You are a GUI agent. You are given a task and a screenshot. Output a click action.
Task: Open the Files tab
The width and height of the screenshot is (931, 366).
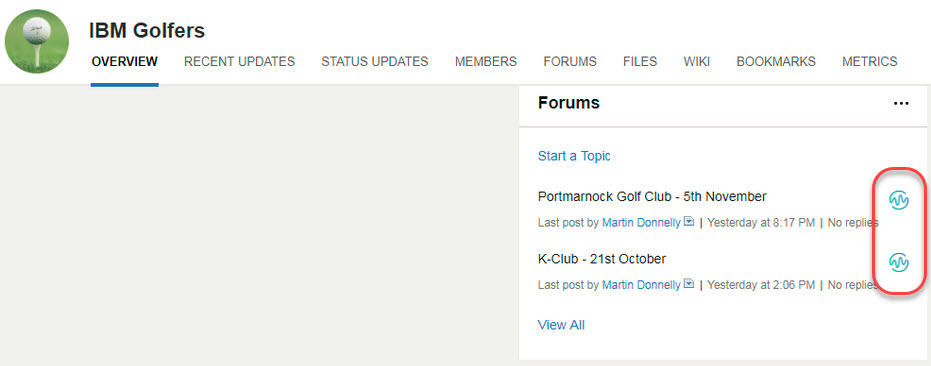point(640,62)
